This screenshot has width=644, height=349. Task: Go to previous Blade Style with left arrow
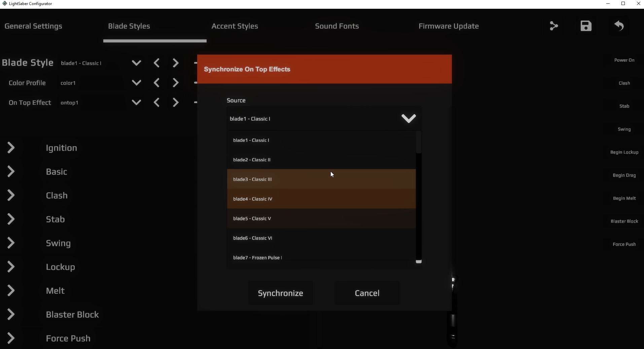click(x=156, y=63)
